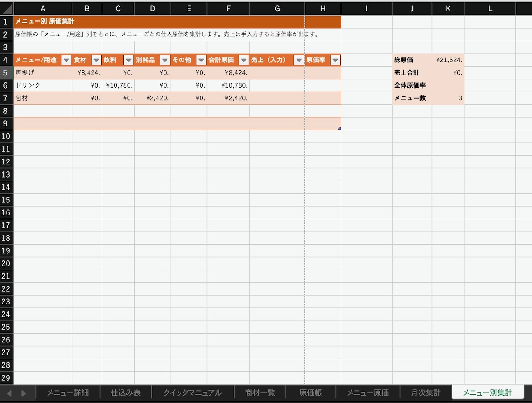The height and width of the screenshot is (403, 532).
Task: Open the その他 column filter dropdown
Action: coord(201,60)
